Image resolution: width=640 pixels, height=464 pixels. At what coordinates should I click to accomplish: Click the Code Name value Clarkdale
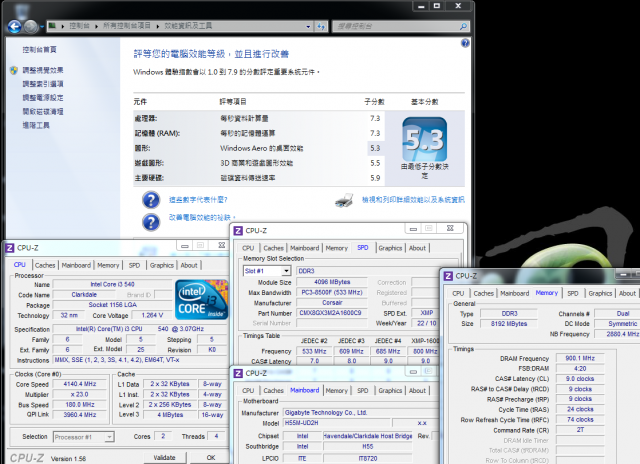pos(84,295)
